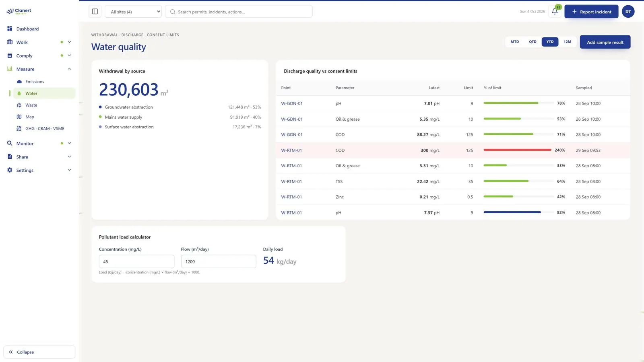Switch to the MTD period
Viewport: 644px width, 362px height.
point(515,42)
